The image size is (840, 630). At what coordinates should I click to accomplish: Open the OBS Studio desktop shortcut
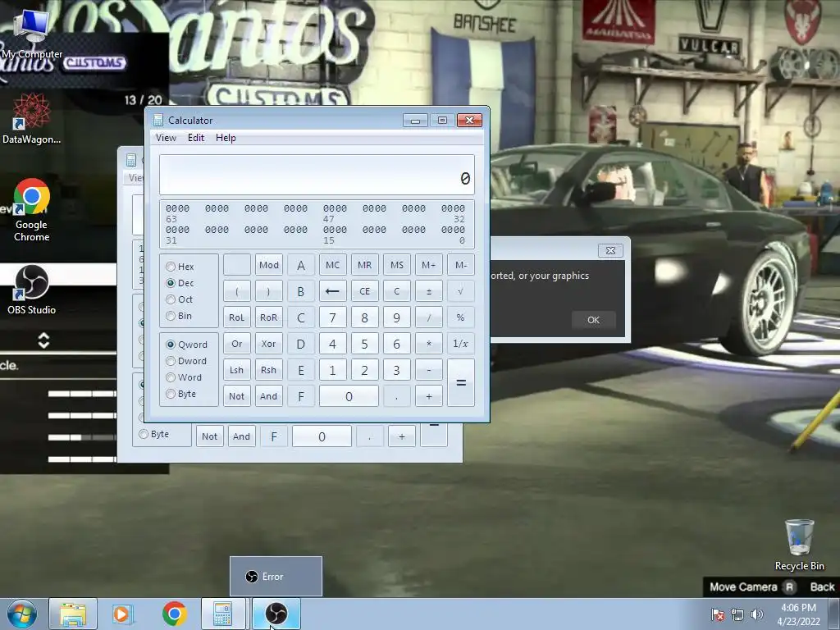(x=31, y=290)
